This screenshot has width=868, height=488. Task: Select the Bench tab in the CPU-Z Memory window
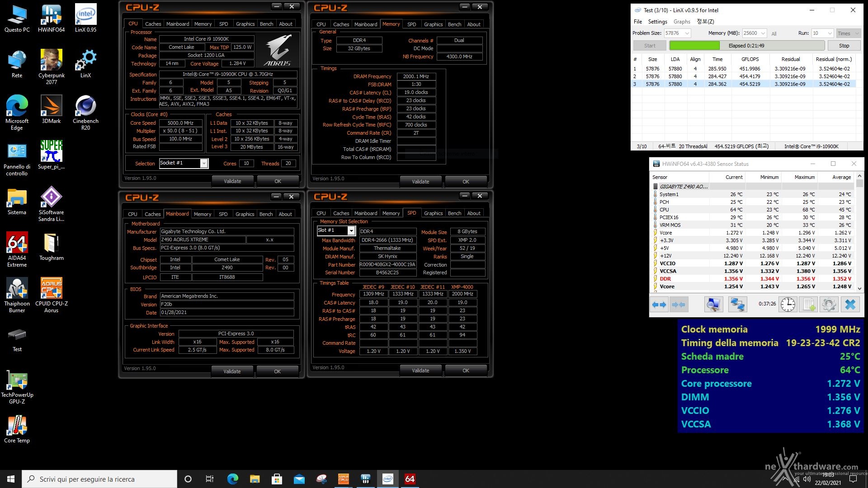point(454,24)
